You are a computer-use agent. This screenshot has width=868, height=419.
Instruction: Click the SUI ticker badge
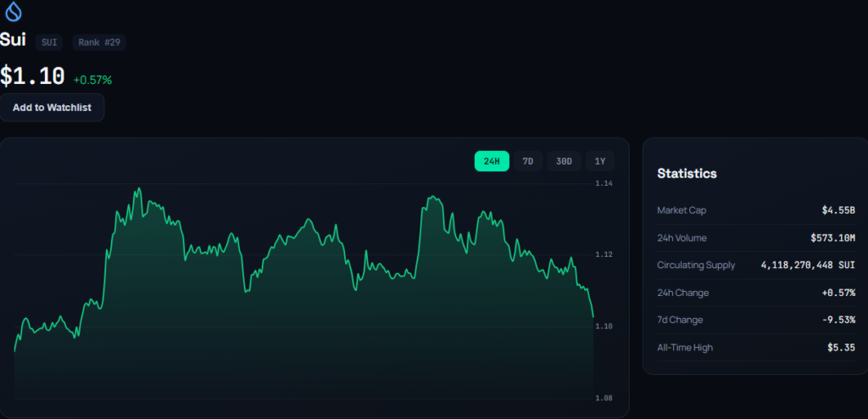click(49, 42)
